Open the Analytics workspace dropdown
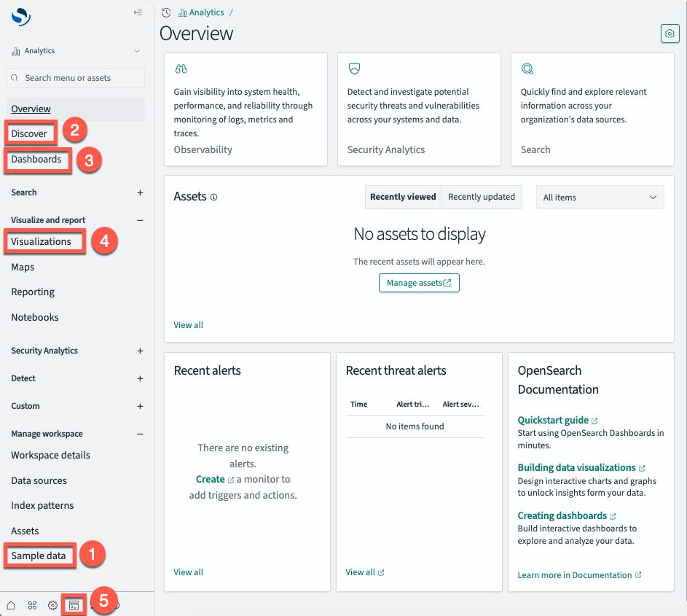 click(x=75, y=51)
